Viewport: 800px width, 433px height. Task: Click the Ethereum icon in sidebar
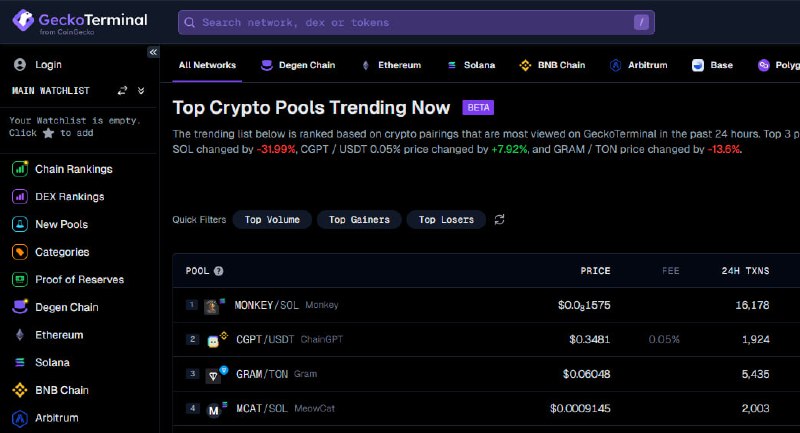pyautogui.click(x=20, y=335)
